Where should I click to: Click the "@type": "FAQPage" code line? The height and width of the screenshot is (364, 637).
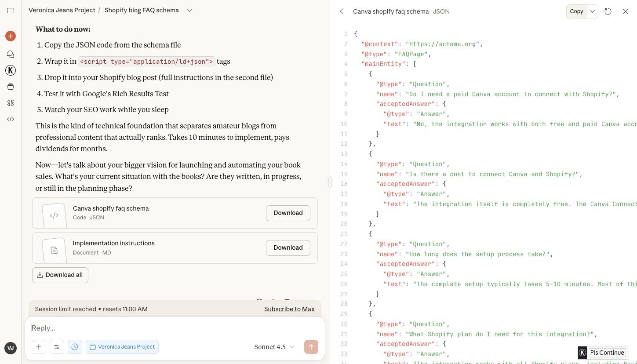396,54
